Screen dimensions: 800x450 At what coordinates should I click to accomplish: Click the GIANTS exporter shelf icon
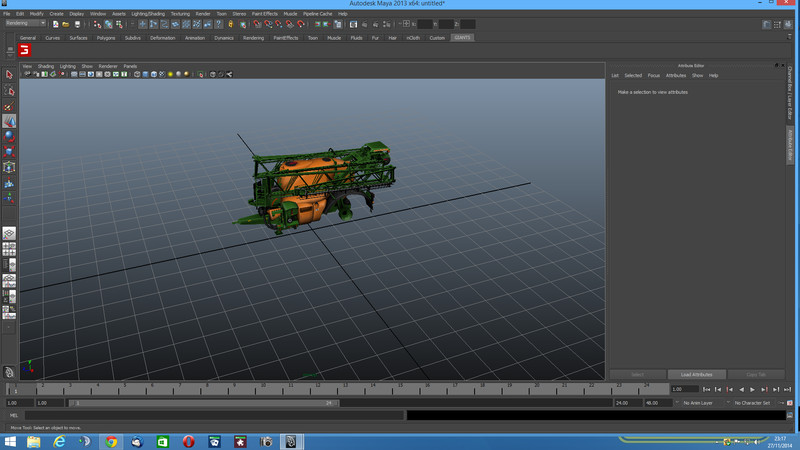[x=25, y=51]
